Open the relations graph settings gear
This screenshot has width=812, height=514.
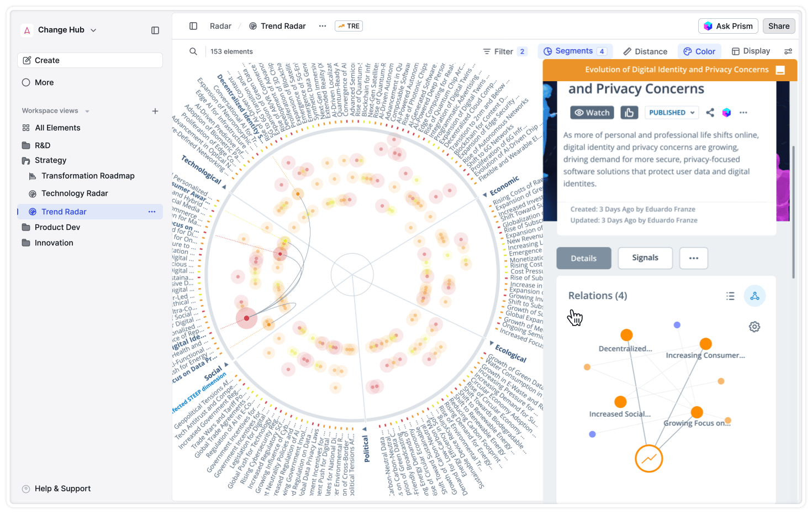pyautogui.click(x=754, y=327)
